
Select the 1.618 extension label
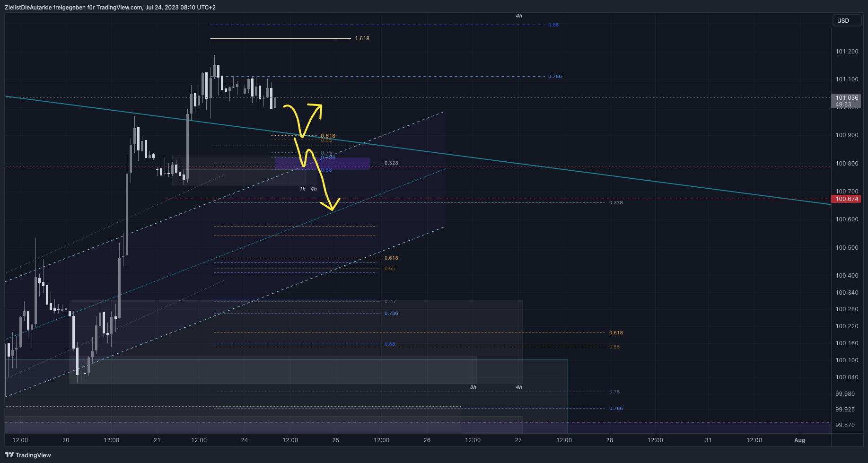click(362, 38)
